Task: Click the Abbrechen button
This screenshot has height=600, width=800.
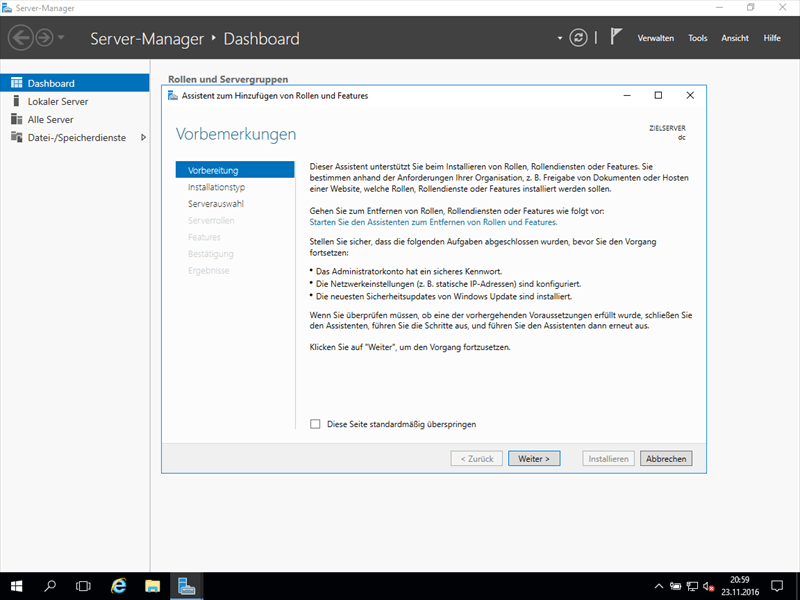Action: (666, 458)
